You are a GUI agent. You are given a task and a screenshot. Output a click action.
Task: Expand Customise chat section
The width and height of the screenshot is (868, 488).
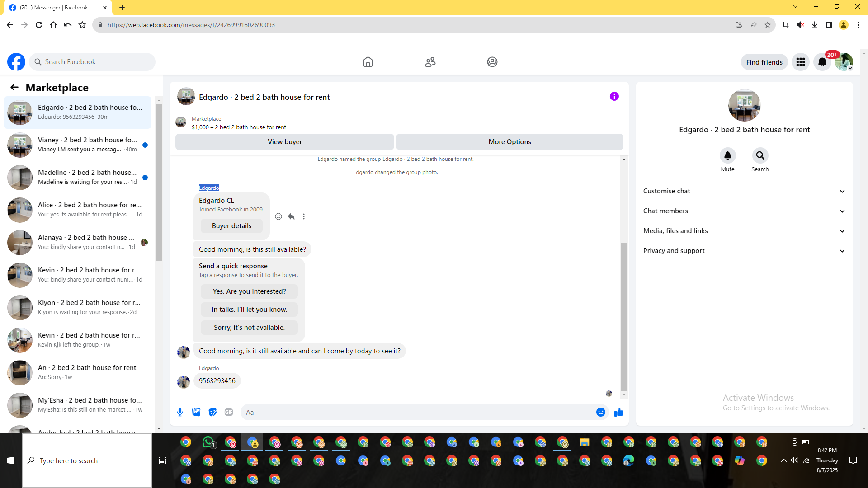tap(744, 191)
